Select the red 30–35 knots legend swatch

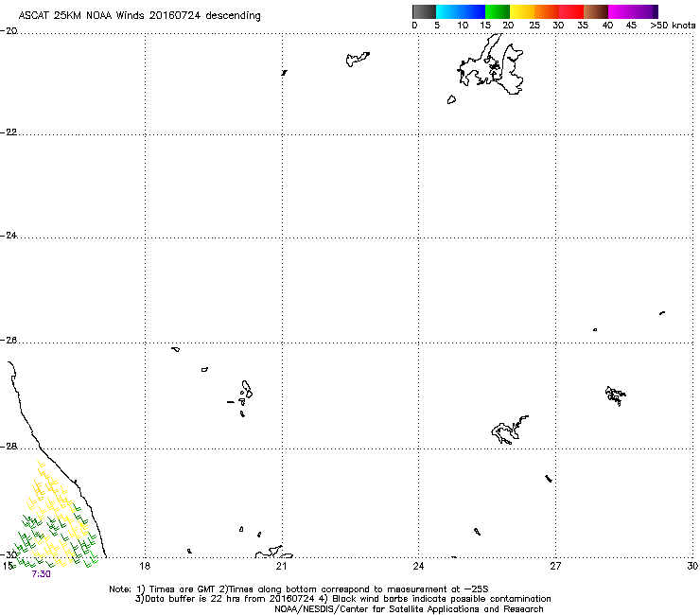(x=571, y=11)
